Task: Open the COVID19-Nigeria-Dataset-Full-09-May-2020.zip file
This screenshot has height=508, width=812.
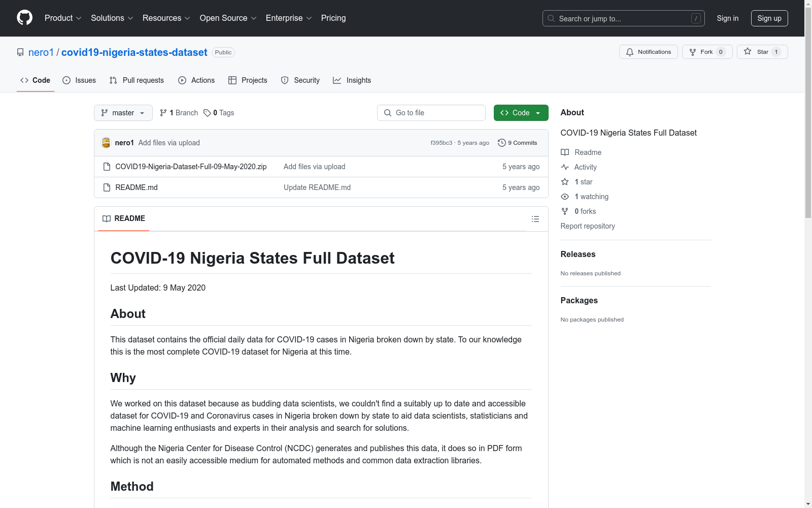Action: (x=191, y=167)
